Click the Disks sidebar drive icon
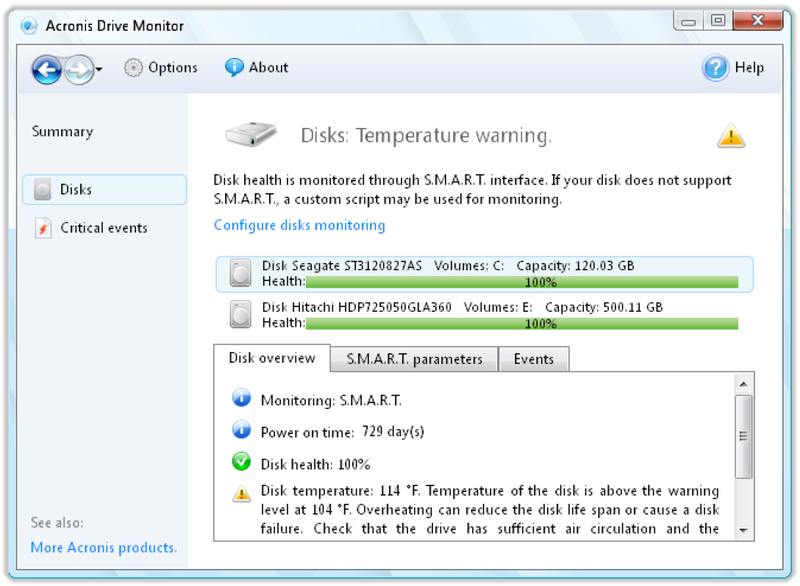 point(42,190)
